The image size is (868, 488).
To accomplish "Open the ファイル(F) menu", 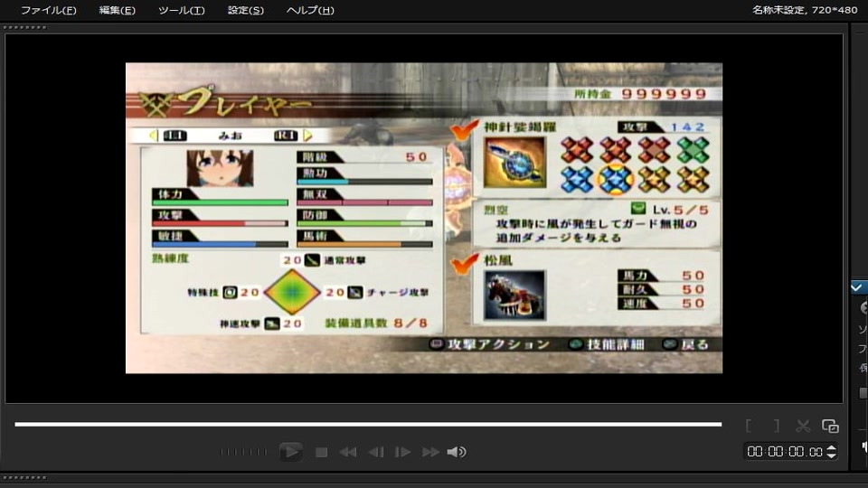I will pos(49,10).
